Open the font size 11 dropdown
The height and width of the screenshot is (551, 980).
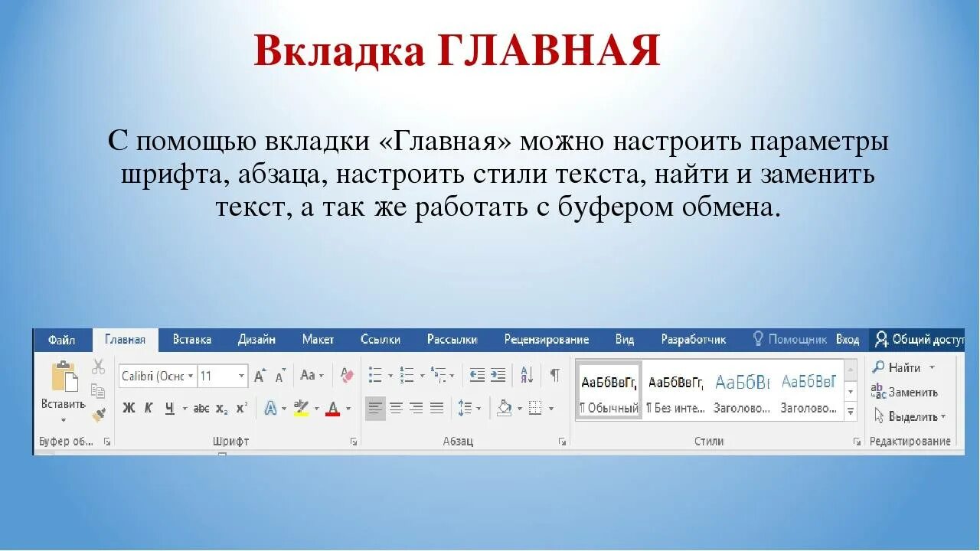pos(241,376)
